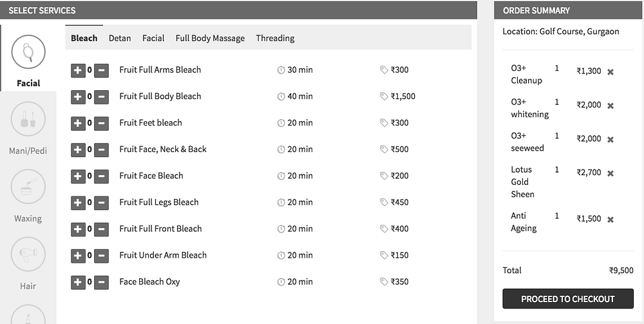Open the Hair services category icon
Screen dimensions: 644x324
coord(28,254)
